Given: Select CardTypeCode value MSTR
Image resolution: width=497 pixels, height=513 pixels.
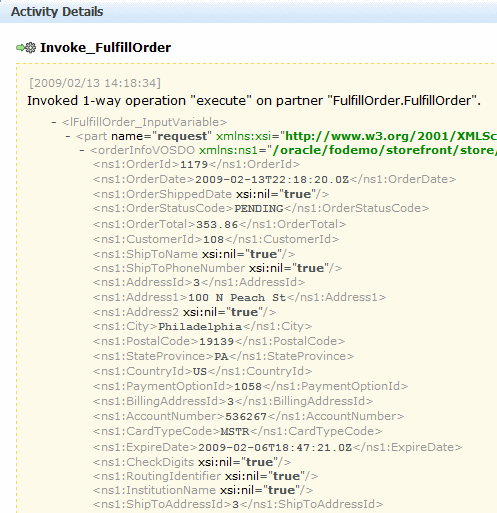Looking at the screenshot, I should point(235,432).
